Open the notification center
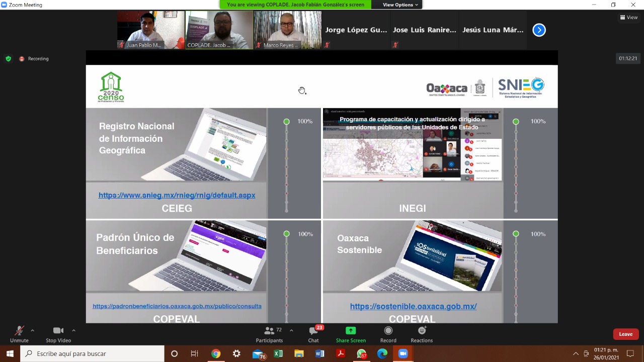 (630, 353)
